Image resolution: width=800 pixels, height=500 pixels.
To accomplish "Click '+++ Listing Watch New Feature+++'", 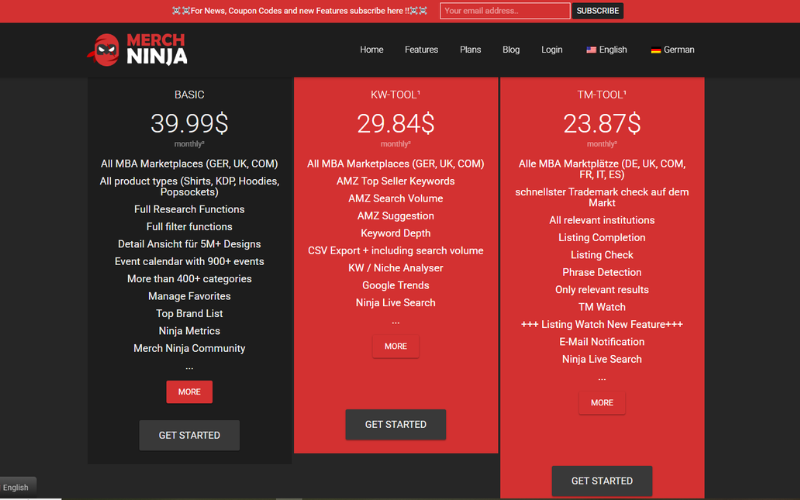I will [602, 324].
